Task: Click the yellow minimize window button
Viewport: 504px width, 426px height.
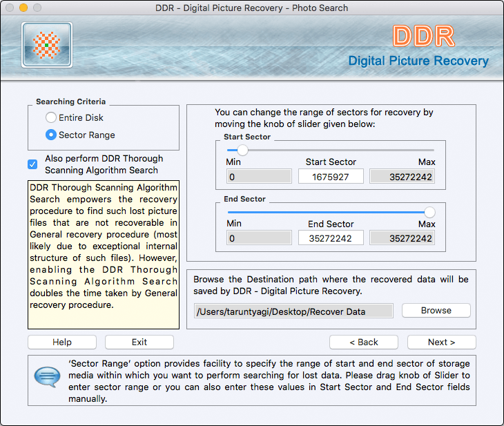Action: tap(23, 8)
